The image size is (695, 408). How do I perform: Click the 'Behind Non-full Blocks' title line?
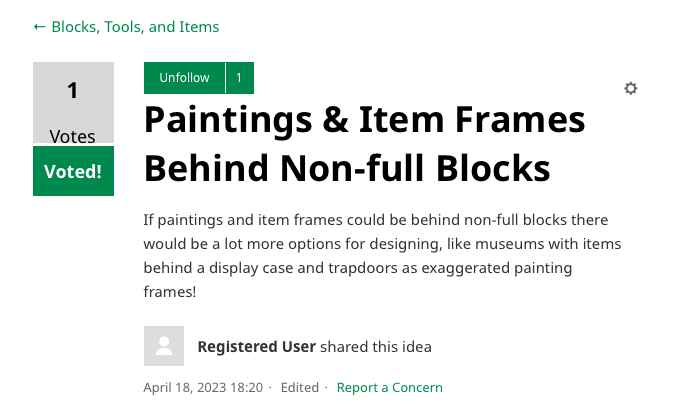tap(347, 167)
